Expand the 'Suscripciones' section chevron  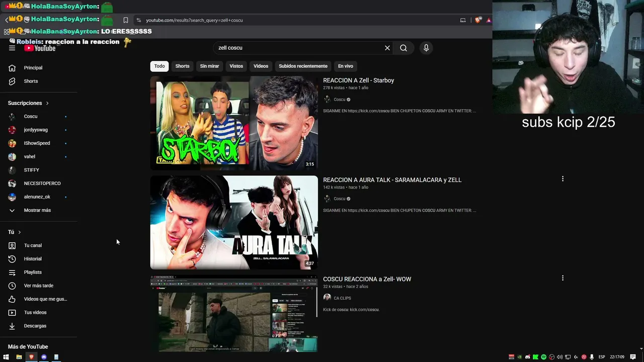[x=47, y=103]
